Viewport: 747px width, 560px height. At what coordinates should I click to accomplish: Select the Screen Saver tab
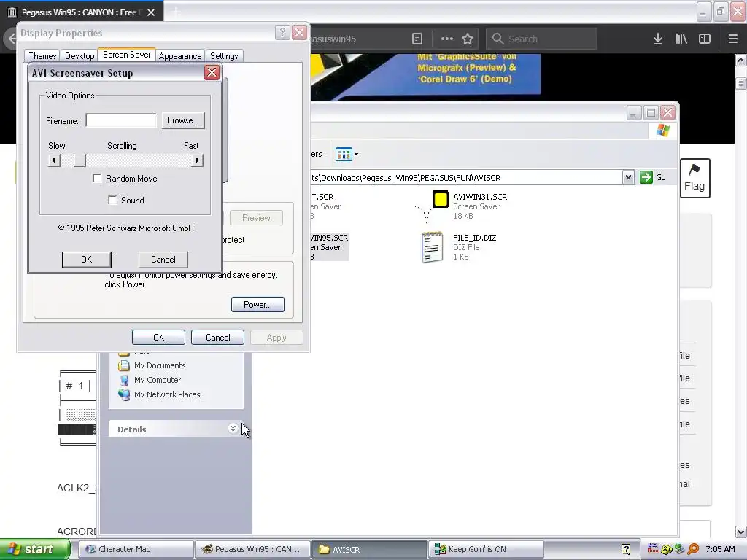coord(127,55)
